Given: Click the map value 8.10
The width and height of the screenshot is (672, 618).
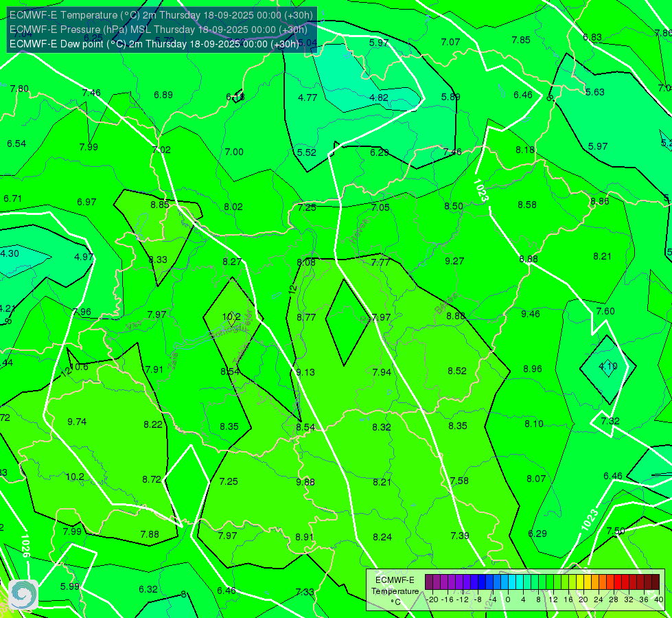Looking at the screenshot, I should (533, 424).
